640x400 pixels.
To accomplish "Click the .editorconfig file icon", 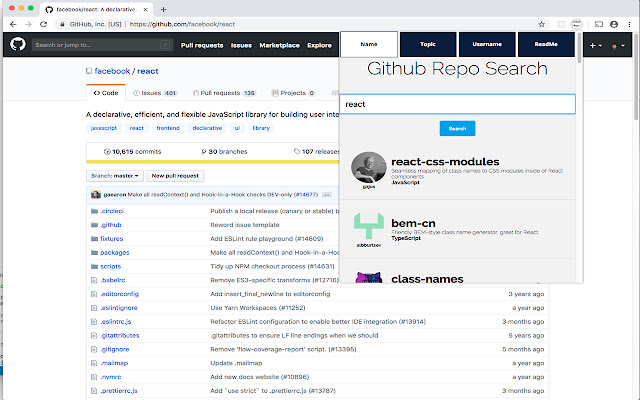I will pos(94,294).
